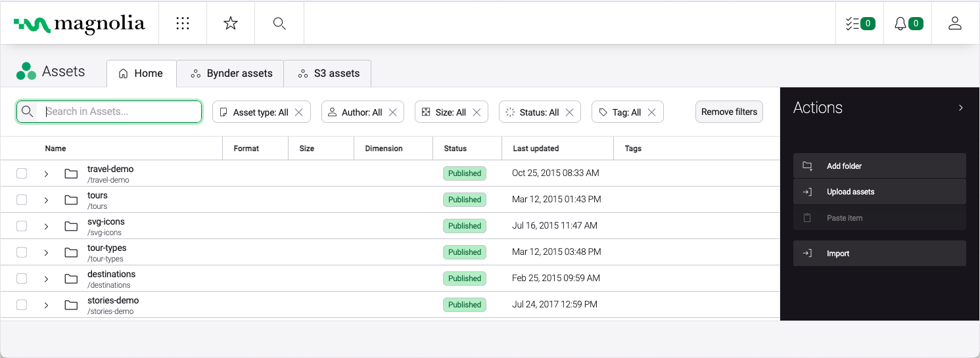Switch to the Bynder assets tab
The height and width of the screenshot is (358, 980).
point(231,74)
